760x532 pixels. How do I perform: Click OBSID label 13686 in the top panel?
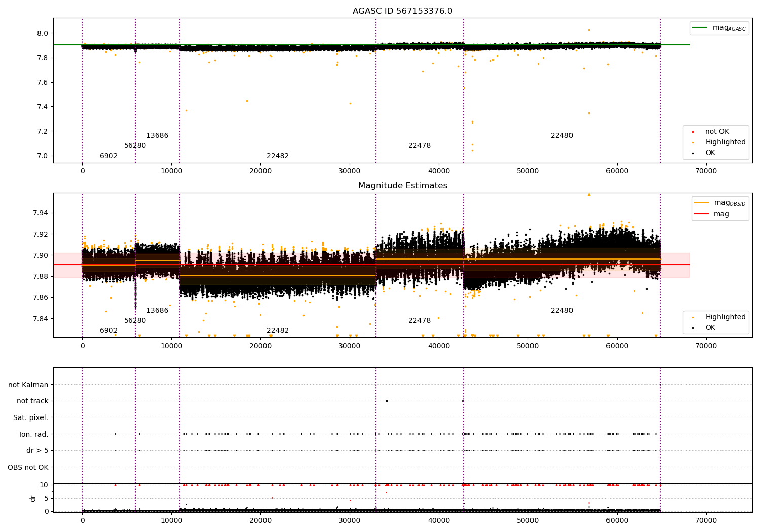pyautogui.click(x=158, y=136)
